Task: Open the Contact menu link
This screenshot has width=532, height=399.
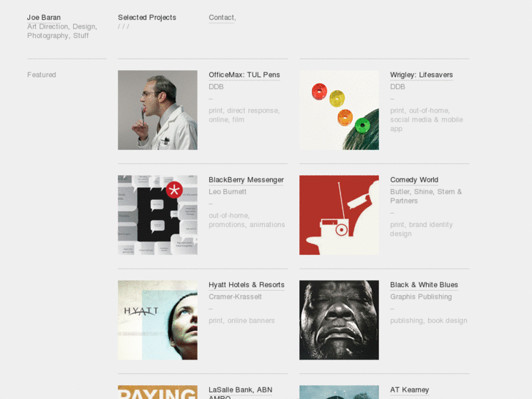Action: 222,18
